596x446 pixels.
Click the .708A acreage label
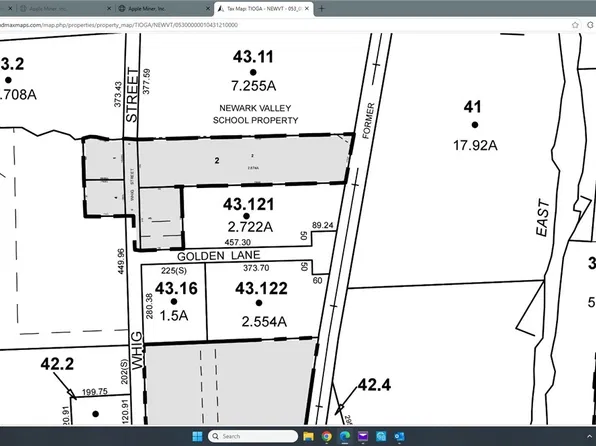pos(17,94)
